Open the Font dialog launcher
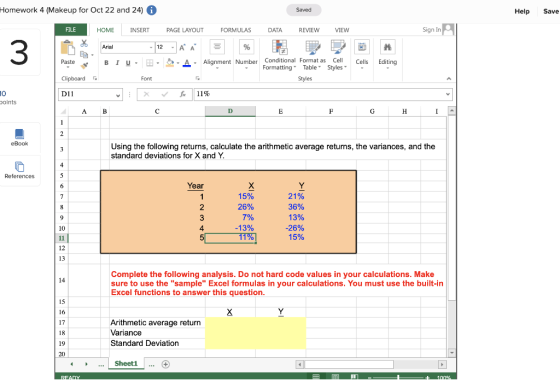560x388 pixels. 198,78
